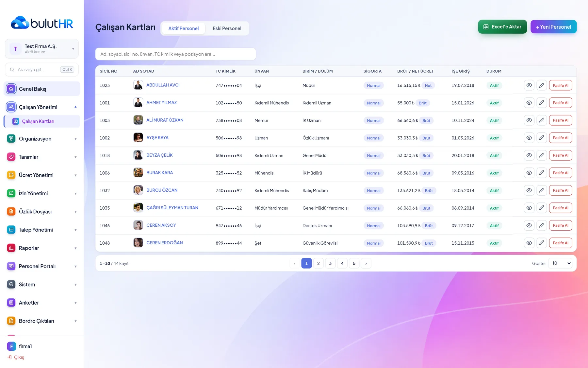
Task: Go to the next results page arrow
Action: [366, 263]
